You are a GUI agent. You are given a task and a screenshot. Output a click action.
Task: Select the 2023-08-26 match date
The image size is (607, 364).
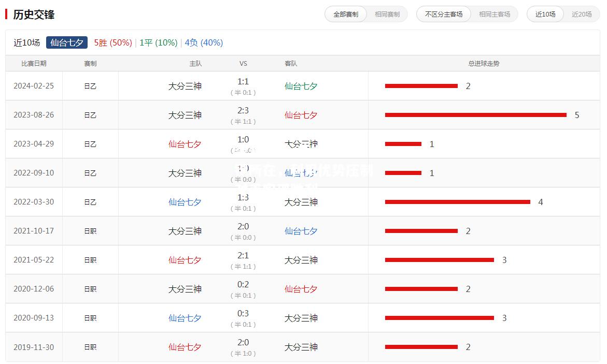tap(34, 115)
